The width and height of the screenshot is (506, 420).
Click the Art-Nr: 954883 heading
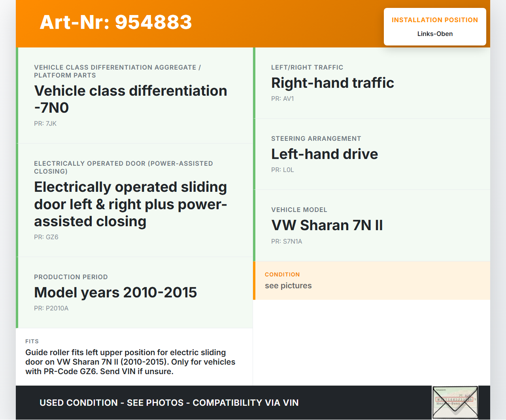click(116, 22)
